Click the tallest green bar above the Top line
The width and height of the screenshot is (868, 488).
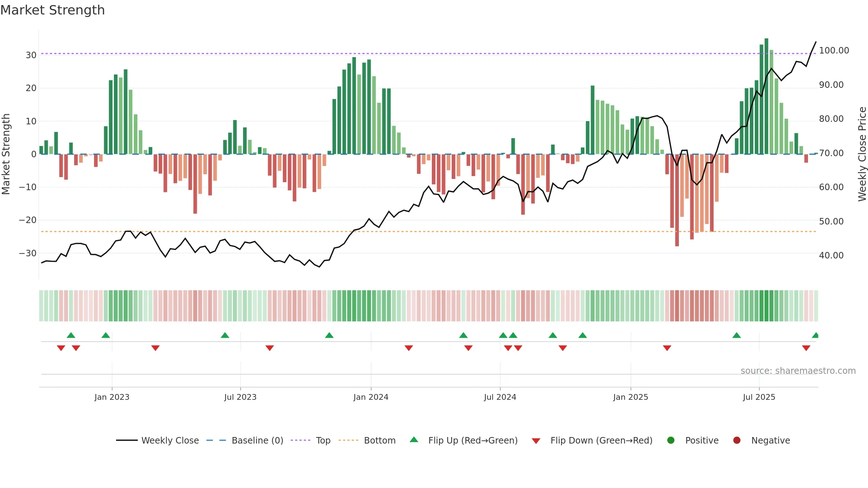pyautogui.click(x=766, y=96)
